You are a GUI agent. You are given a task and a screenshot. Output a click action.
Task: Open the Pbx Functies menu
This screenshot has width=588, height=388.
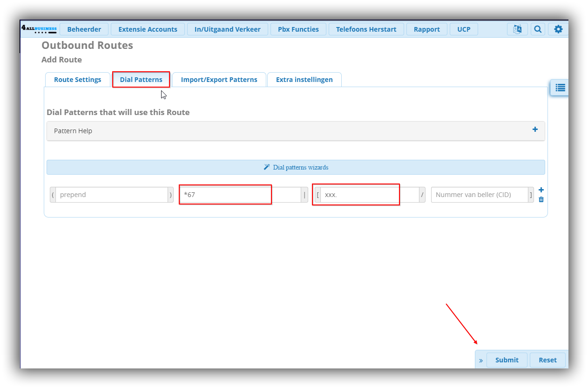298,29
